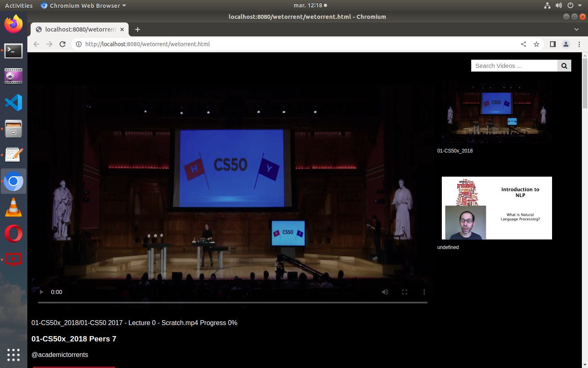588x368 pixels.
Task: Click the 01-CS50x_2018 sidebar title
Action: point(455,151)
